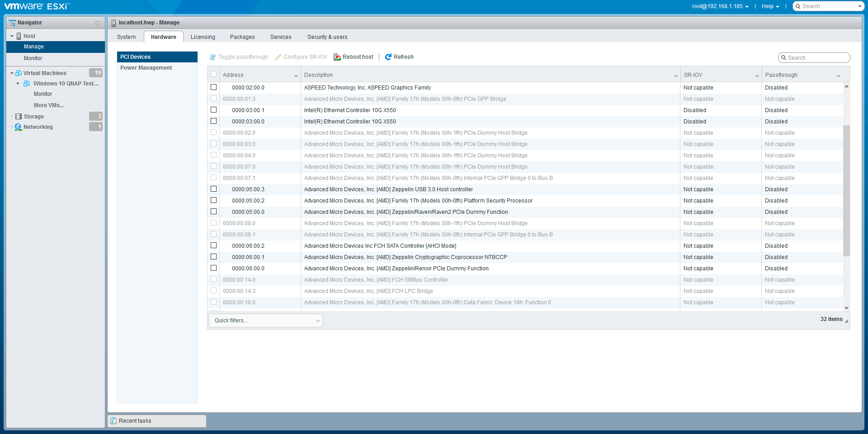This screenshot has width=868, height=434.
Task: Check the box for device 0000:05:00.0
Action: coord(214,212)
